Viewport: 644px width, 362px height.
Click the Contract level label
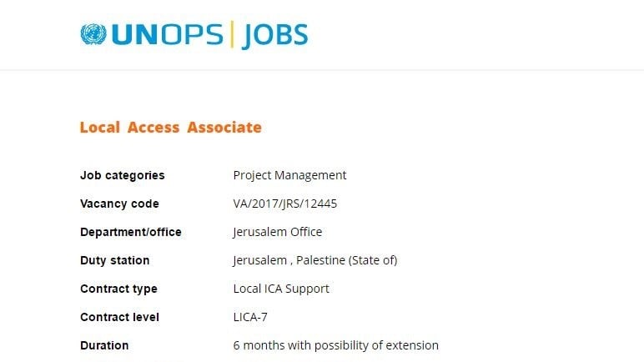click(x=119, y=317)
